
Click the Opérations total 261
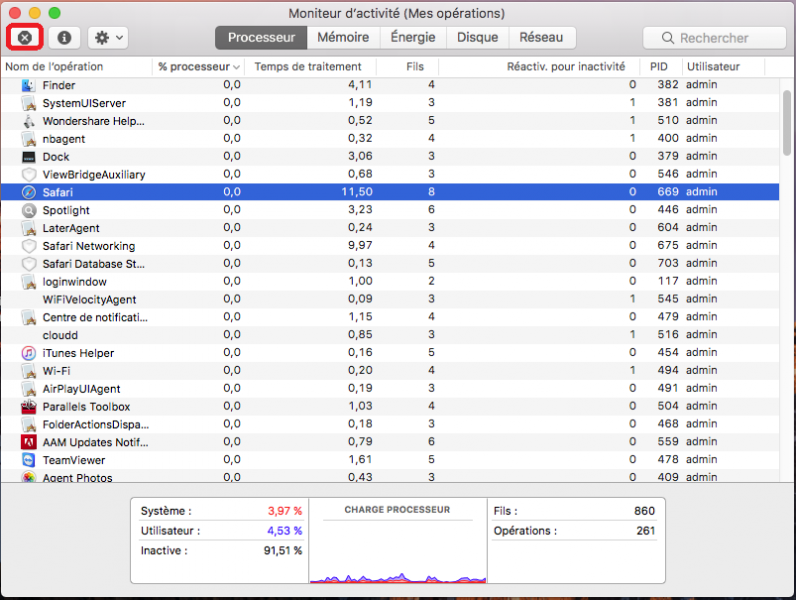pyautogui.click(x=645, y=530)
